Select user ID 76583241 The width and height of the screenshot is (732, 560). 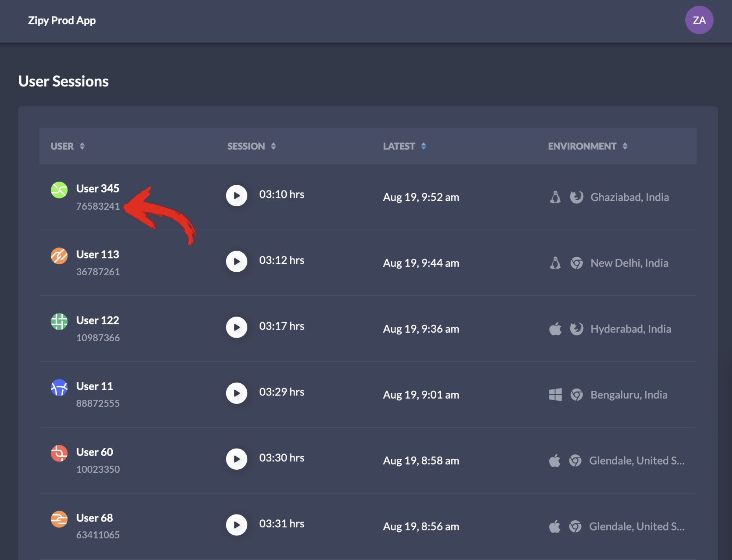click(98, 206)
